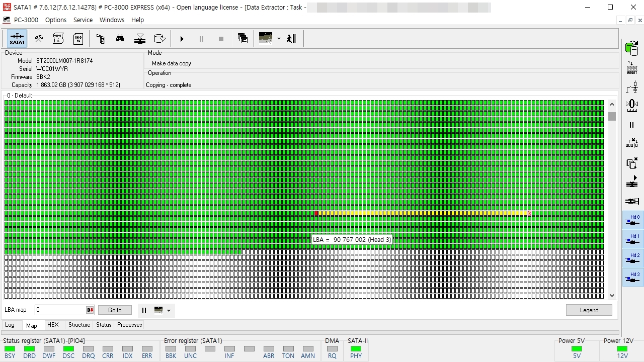Open the Service menu

coord(83,20)
